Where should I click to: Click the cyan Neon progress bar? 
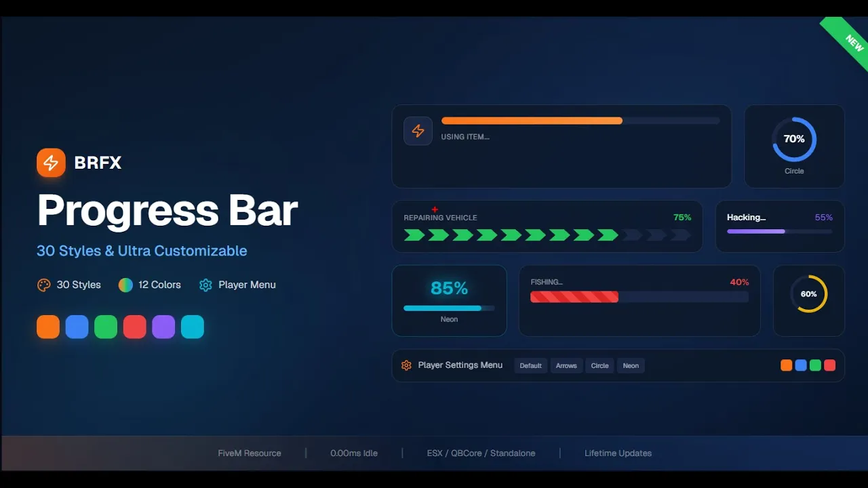(x=449, y=308)
